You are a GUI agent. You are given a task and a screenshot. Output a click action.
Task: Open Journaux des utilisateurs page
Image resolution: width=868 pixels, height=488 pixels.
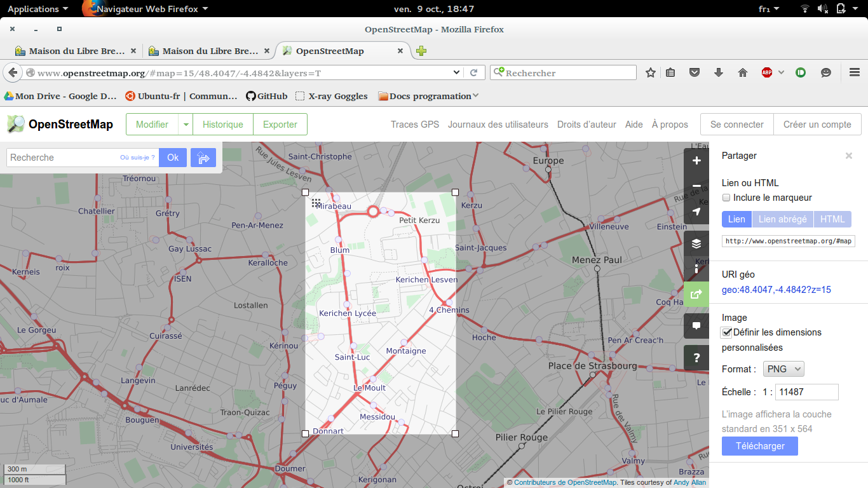tap(498, 125)
